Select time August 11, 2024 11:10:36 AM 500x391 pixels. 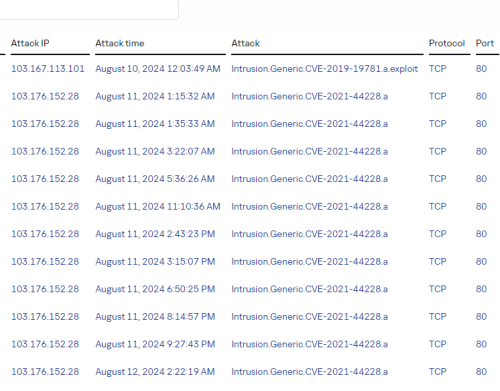[158, 206]
